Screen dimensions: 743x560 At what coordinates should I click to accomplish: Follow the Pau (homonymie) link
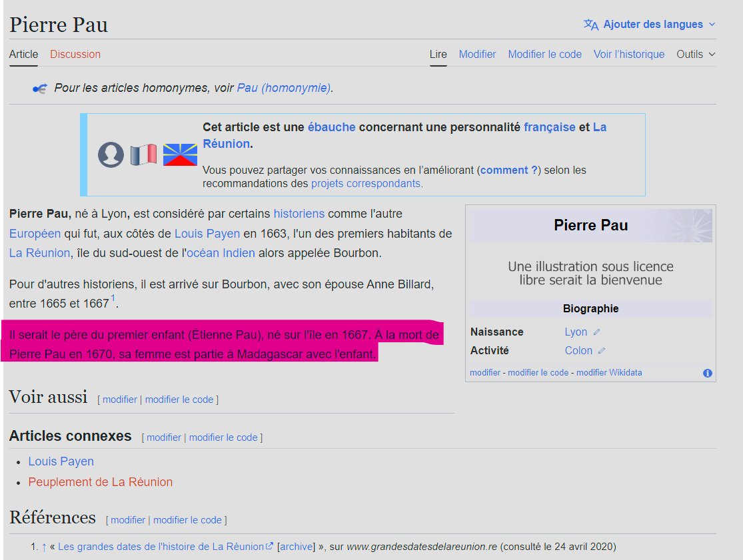click(283, 88)
